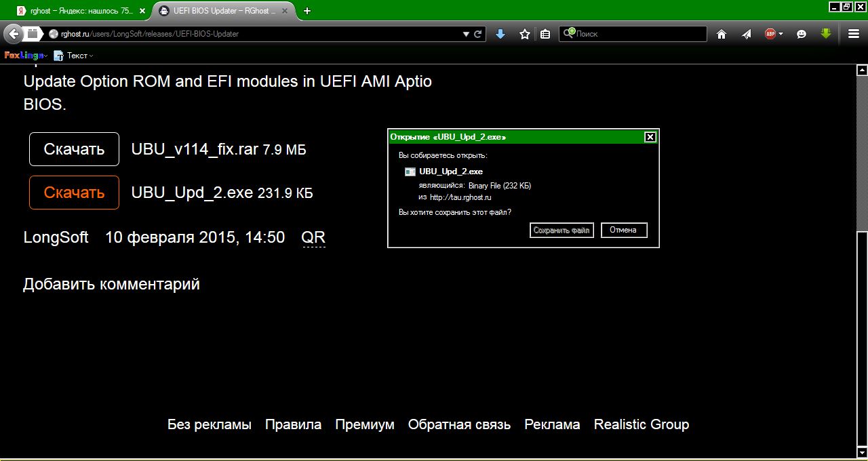
Task: Click the UBU_Upd_2.exe file icon in dialog
Action: (410, 172)
